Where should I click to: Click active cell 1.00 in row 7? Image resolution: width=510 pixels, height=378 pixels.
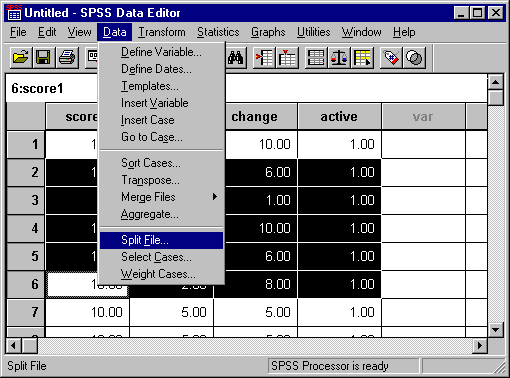pos(339,312)
